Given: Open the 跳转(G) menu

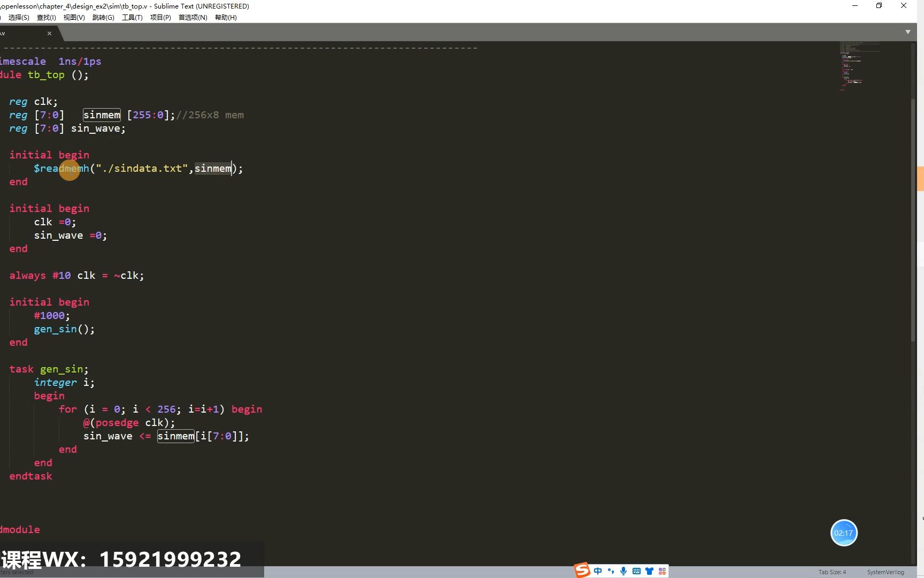Looking at the screenshot, I should coord(103,17).
